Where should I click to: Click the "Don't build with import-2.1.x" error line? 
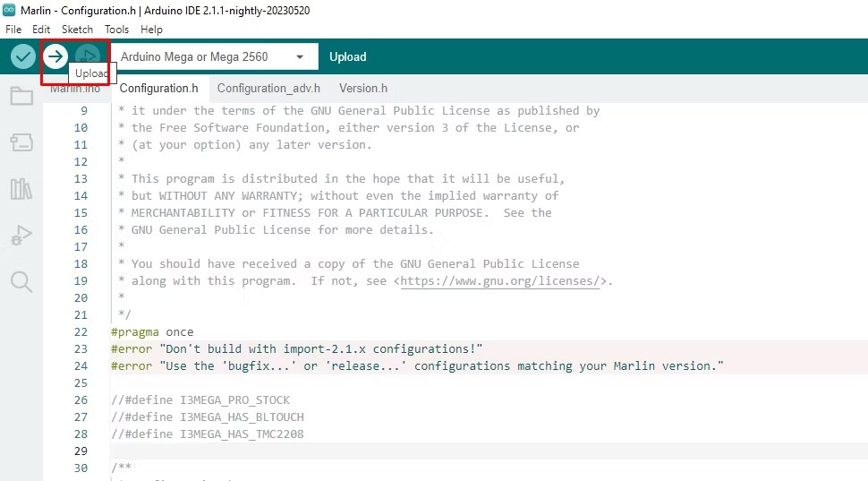(297, 349)
